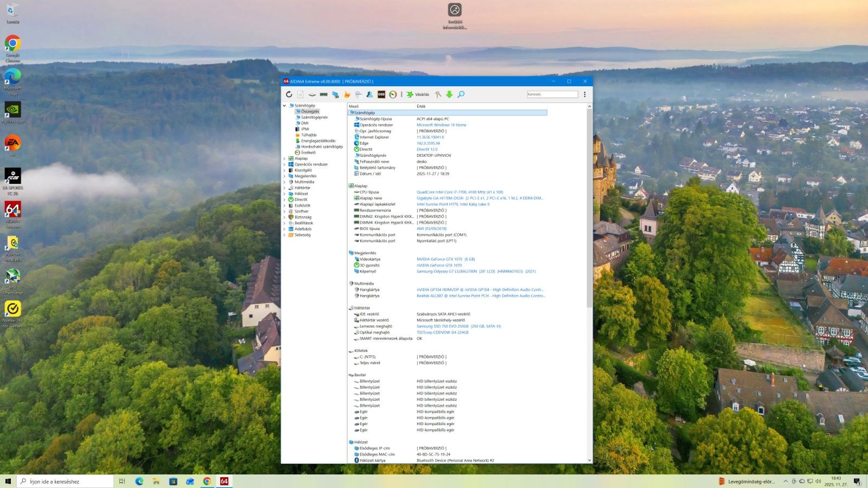Screen dimensions: 868x488
Task: Click the Refresh icon in AIDA64 toolbar
Action: pos(289,94)
